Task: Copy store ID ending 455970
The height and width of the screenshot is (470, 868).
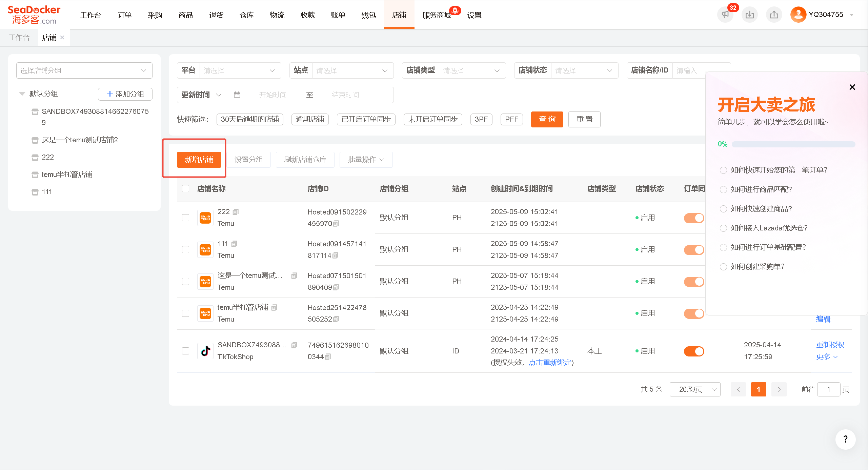Action: pos(336,224)
